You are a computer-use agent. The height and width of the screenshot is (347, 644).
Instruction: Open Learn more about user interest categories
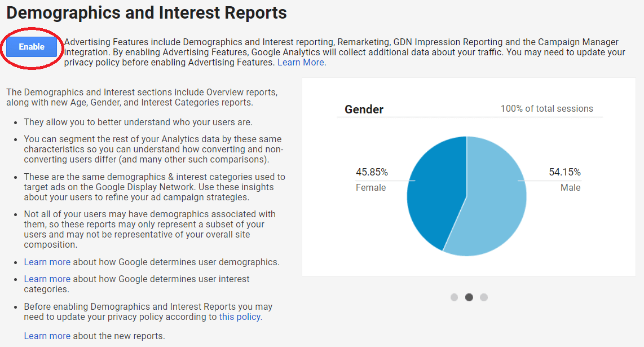[47, 279]
